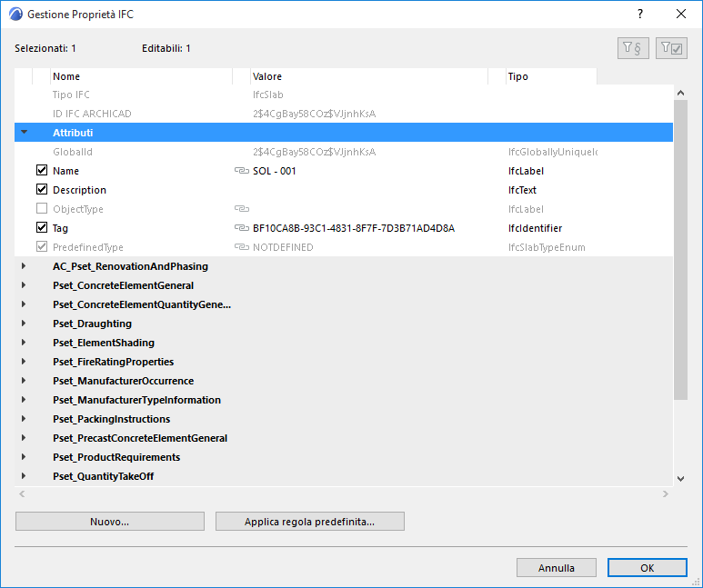Open the help question mark button
Viewport: 703px width, 588px height.
tap(640, 14)
